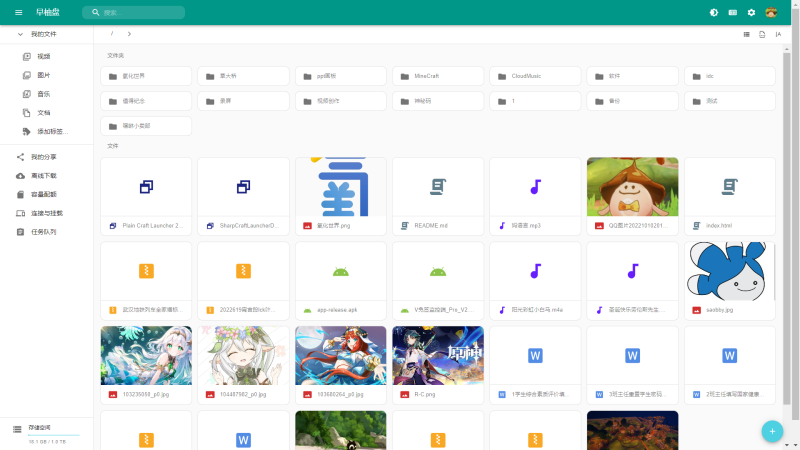Open the 文档 documents category
Image resolution: width=800 pixels, height=450 pixels.
pos(46,113)
